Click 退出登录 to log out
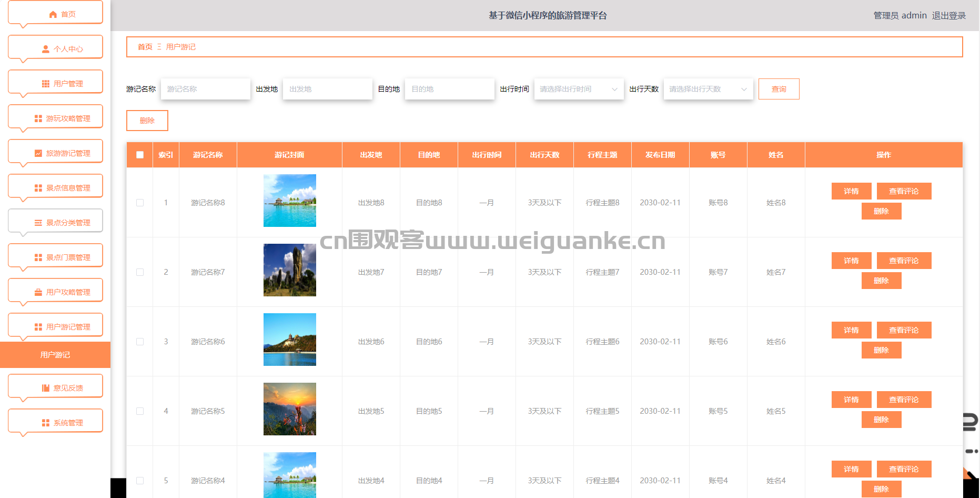980x498 pixels. [x=948, y=15]
